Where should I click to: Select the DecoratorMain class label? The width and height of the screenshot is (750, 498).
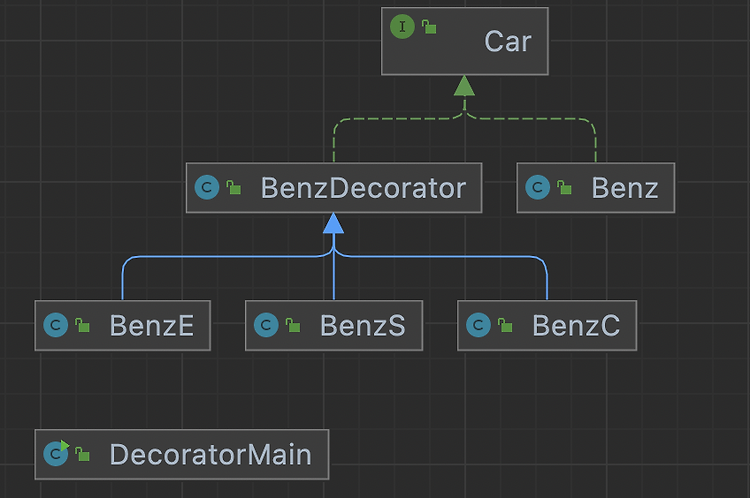click(x=210, y=454)
